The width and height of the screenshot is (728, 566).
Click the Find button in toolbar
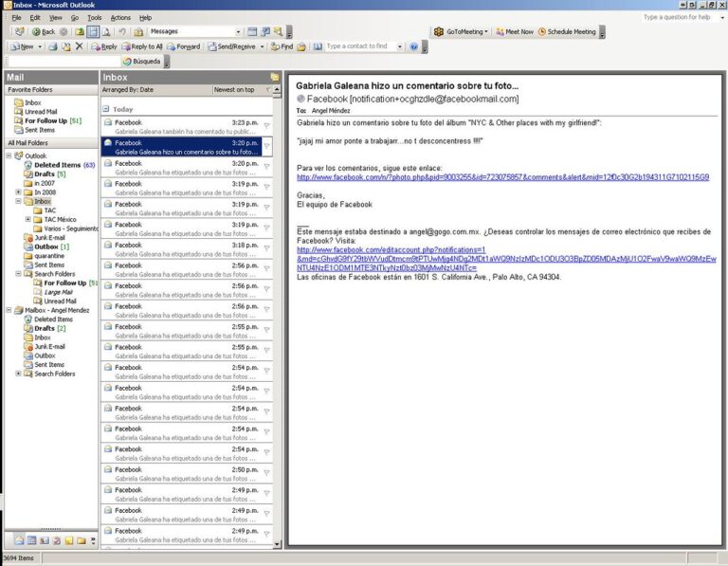coord(282,46)
